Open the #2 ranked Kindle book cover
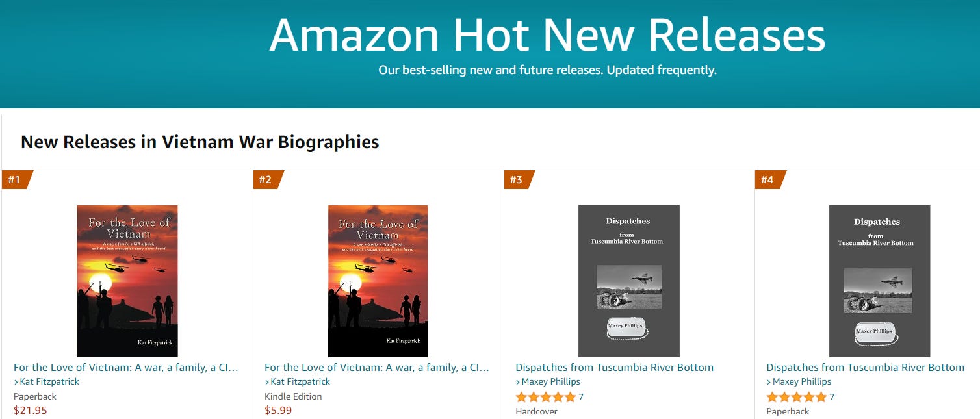The height and width of the screenshot is (419, 980). click(378, 281)
